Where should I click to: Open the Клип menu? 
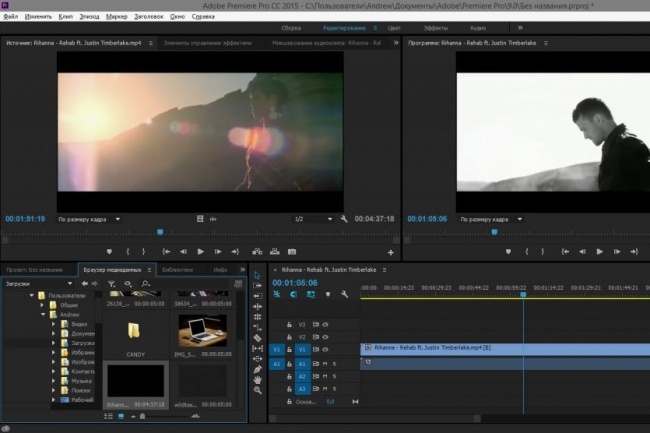(65, 17)
